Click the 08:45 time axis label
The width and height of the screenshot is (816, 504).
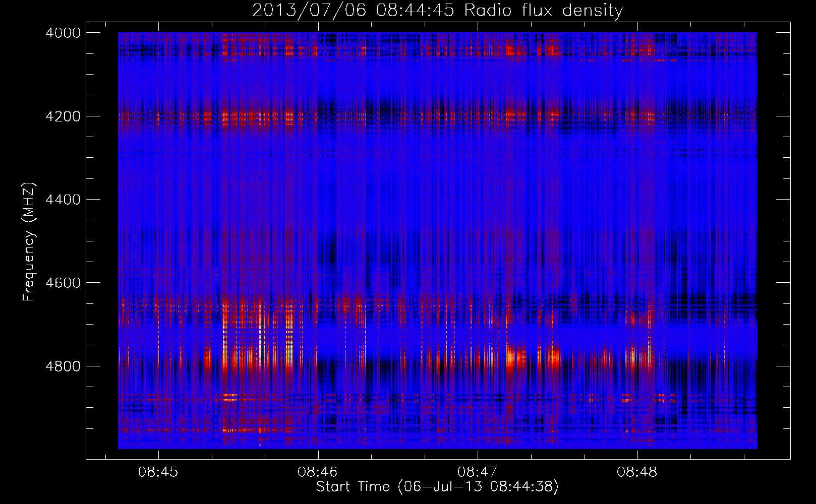(158, 472)
